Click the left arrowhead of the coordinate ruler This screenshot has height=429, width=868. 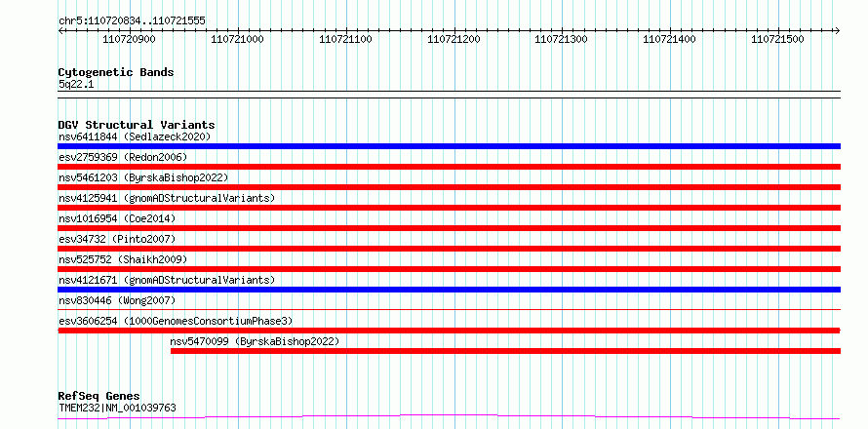tap(60, 31)
